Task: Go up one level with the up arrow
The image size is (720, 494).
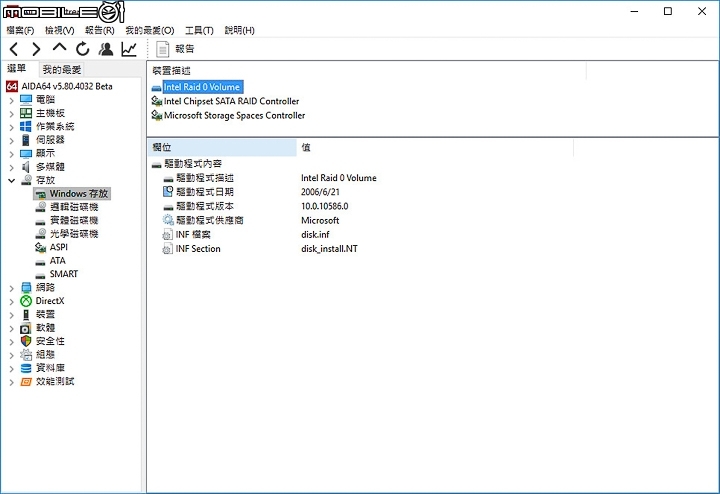Action: coord(59,48)
